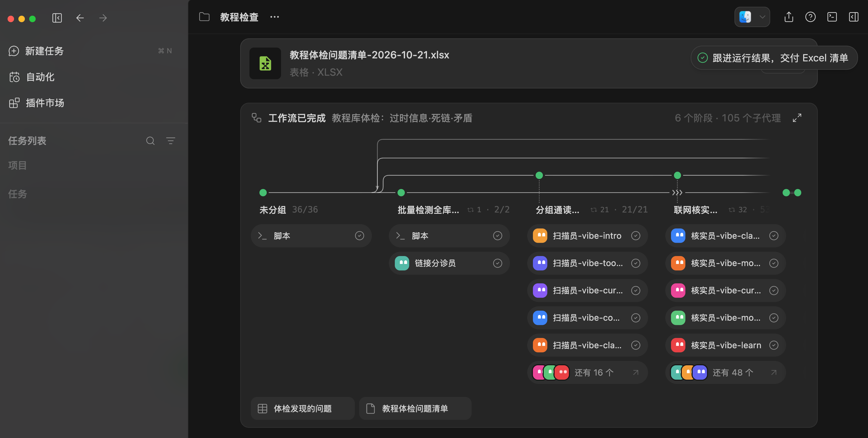Open the first 核实员-vibe-mo... orange agent
868x438 pixels.
[x=726, y=263]
